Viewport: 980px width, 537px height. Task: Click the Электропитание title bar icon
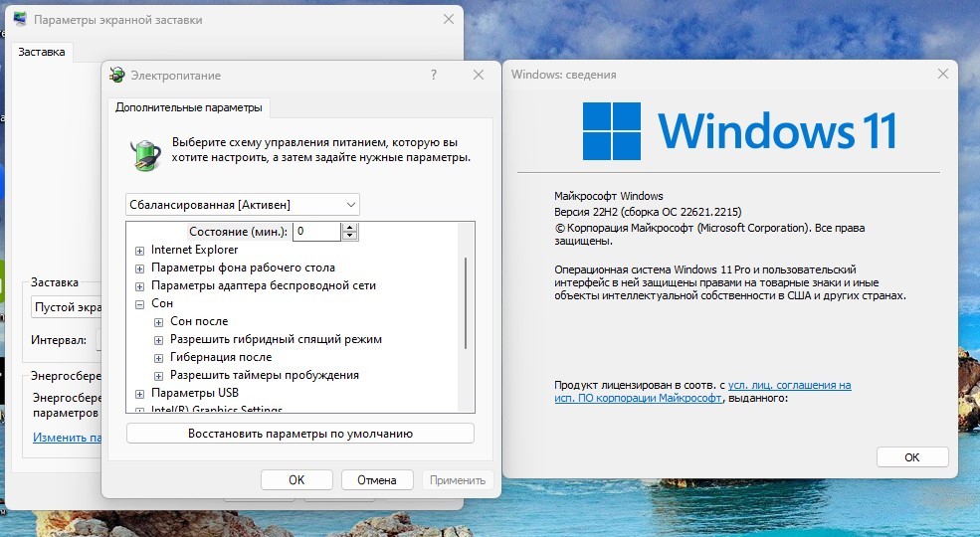click(x=116, y=75)
